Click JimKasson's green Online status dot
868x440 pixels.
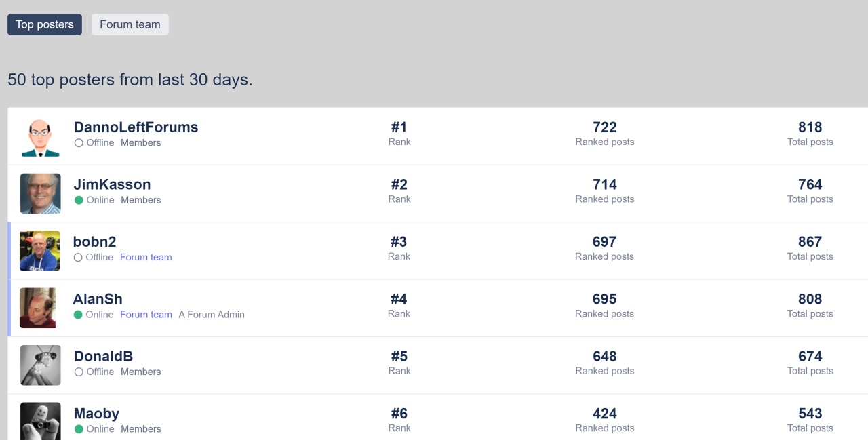tap(79, 200)
